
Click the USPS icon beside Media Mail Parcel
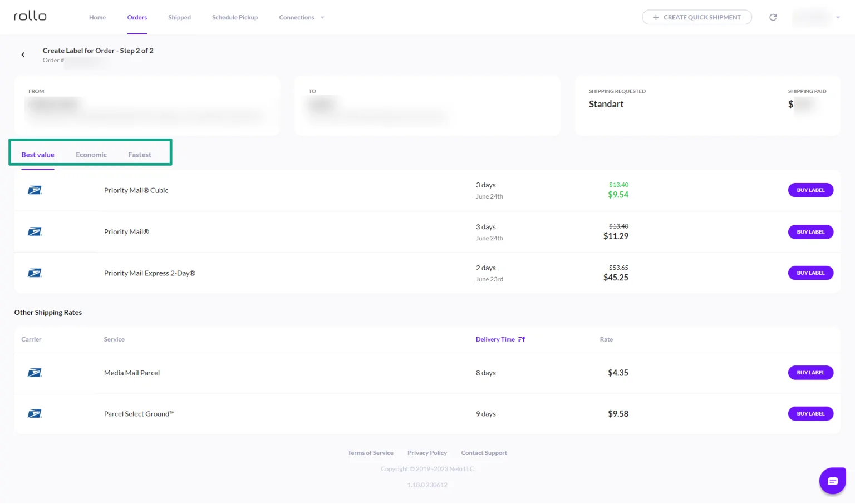click(x=35, y=372)
